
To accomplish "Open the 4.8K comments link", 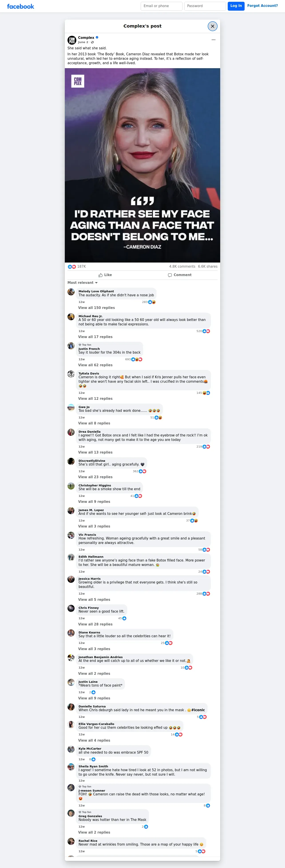I will (x=182, y=267).
